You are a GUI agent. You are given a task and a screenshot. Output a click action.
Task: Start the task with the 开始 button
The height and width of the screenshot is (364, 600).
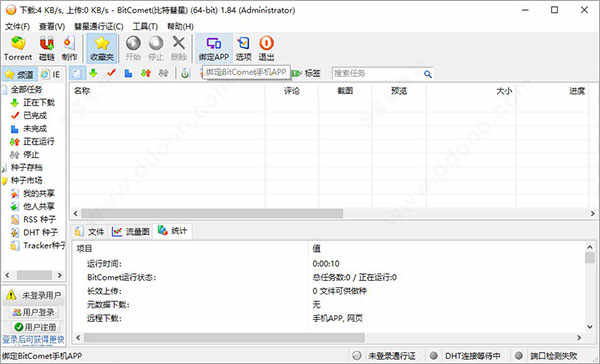[x=133, y=48]
